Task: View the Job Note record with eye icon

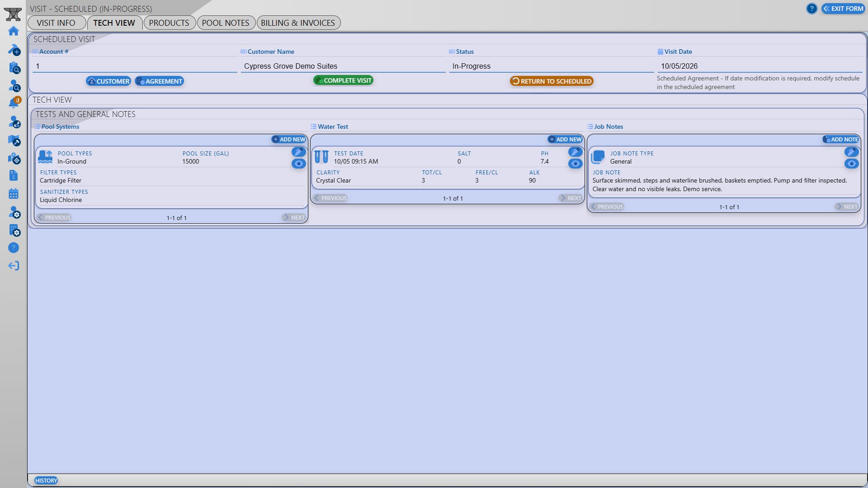Action: click(851, 164)
